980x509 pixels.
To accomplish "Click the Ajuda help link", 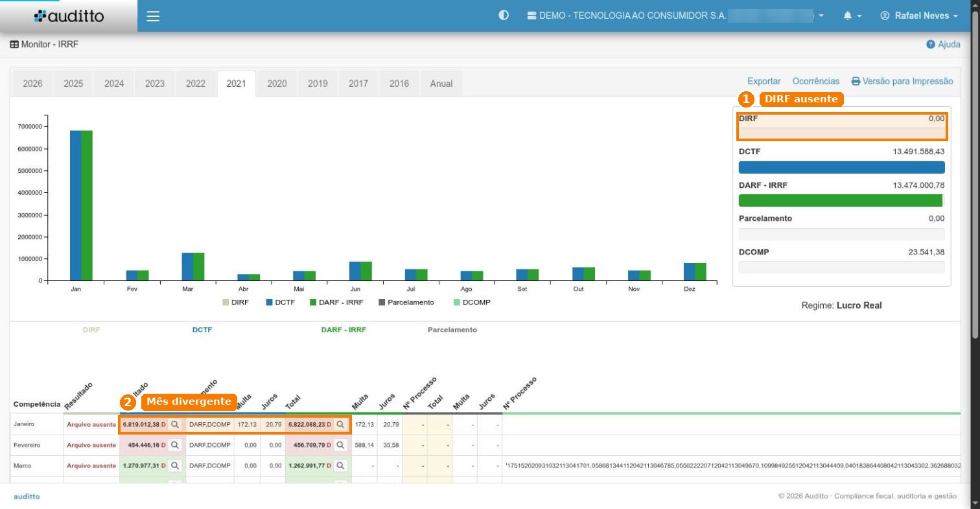I will pos(944,45).
